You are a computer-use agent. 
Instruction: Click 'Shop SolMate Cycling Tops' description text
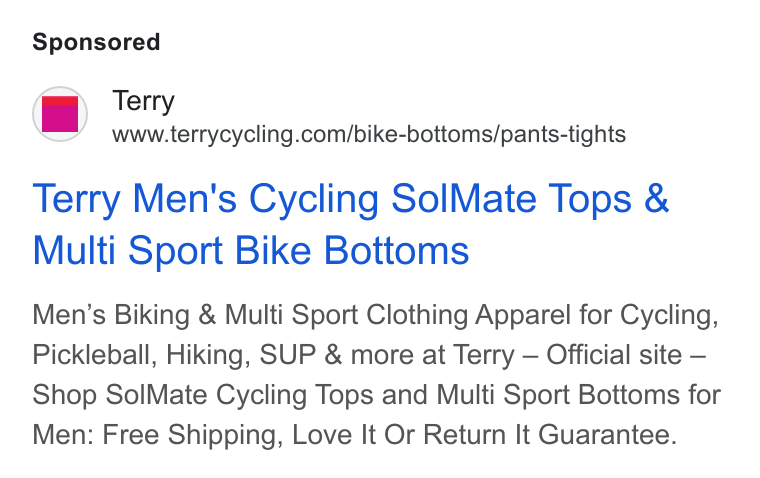click(203, 395)
